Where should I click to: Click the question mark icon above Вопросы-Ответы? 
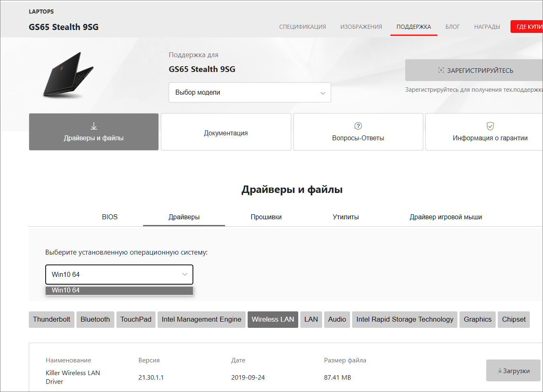pos(358,126)
